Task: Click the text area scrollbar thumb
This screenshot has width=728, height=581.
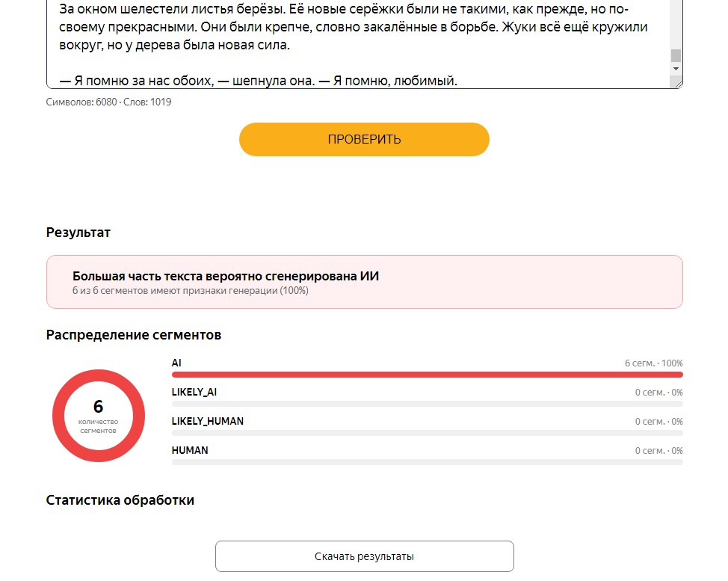Action: click(676, 55)
